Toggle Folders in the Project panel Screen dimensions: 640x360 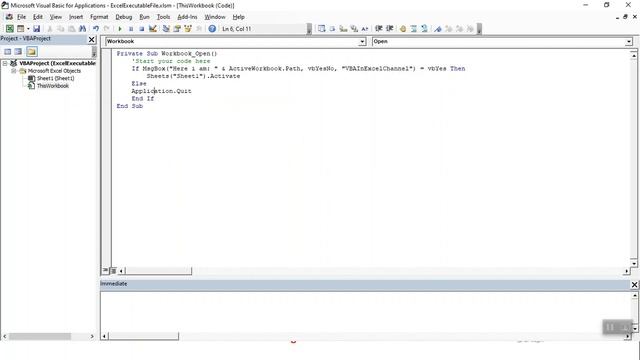tap(32, 51)
